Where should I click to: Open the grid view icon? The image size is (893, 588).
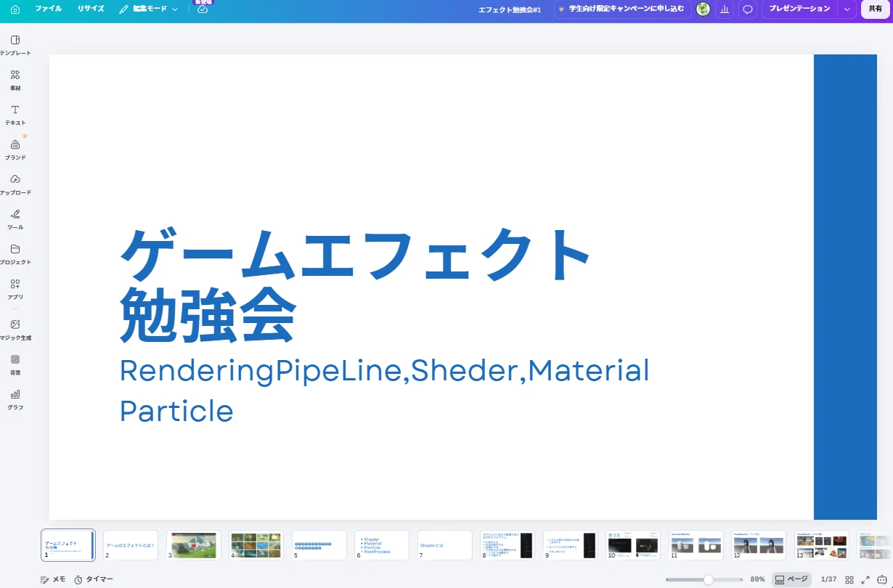tap(849, 579)
